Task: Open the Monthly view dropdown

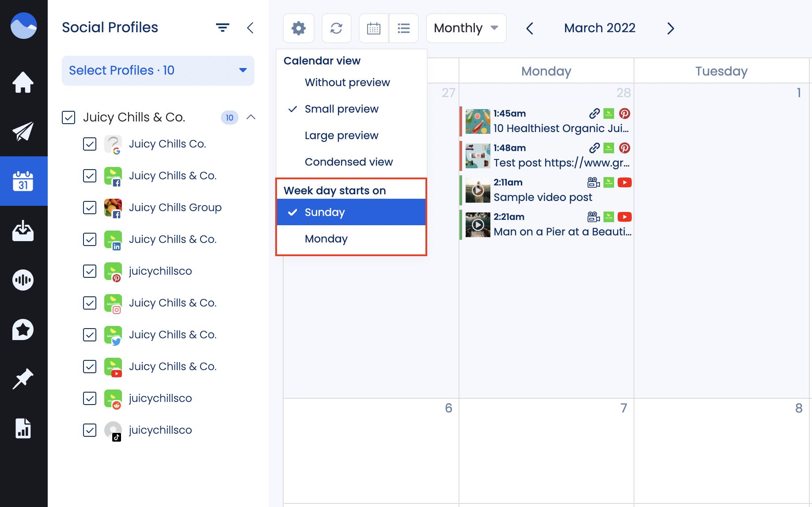Action: [466, 28]
